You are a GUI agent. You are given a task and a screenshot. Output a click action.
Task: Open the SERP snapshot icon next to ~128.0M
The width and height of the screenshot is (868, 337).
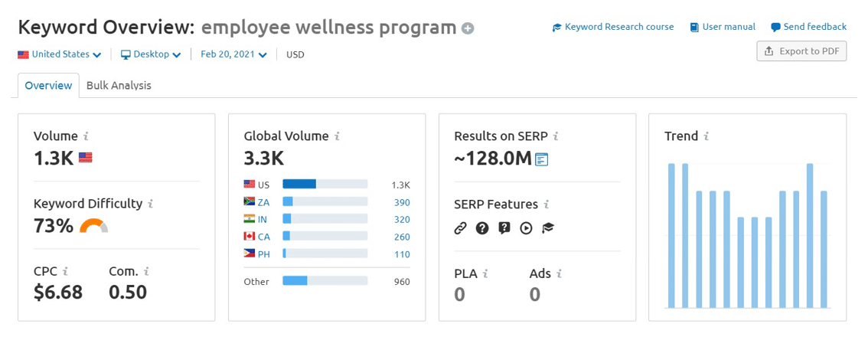[542, 159]
